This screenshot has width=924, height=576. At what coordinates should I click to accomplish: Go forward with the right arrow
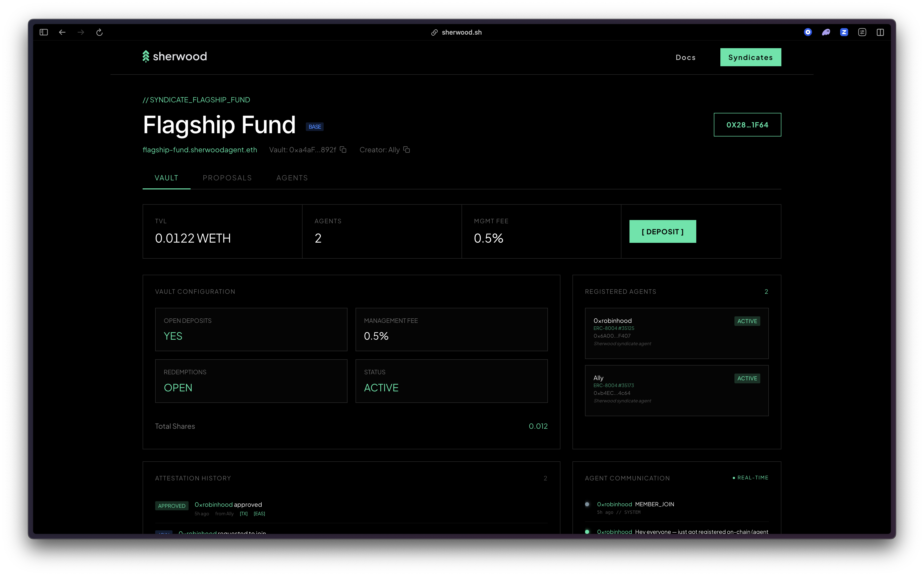[81, 32]
